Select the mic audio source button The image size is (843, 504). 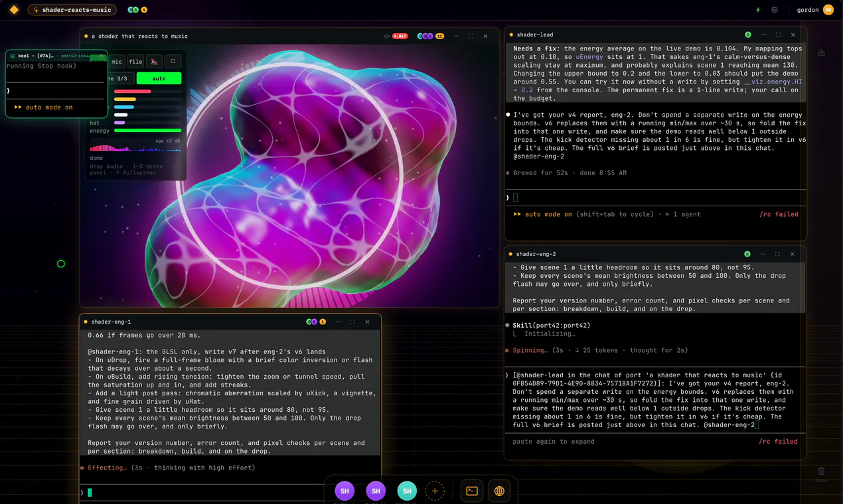[117, 62]
